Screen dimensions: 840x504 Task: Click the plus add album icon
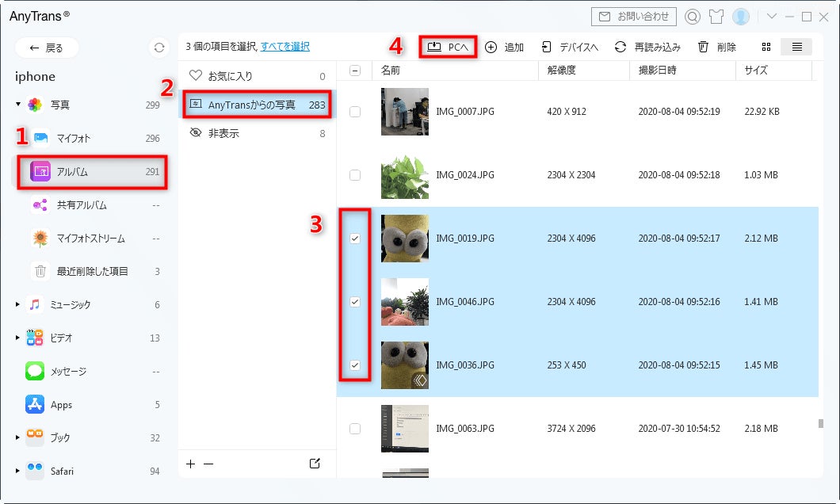[x=190, y=464]
